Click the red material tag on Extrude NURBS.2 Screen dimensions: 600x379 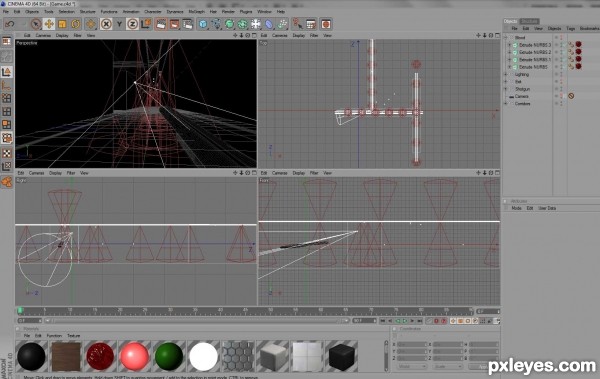point(579,52)
